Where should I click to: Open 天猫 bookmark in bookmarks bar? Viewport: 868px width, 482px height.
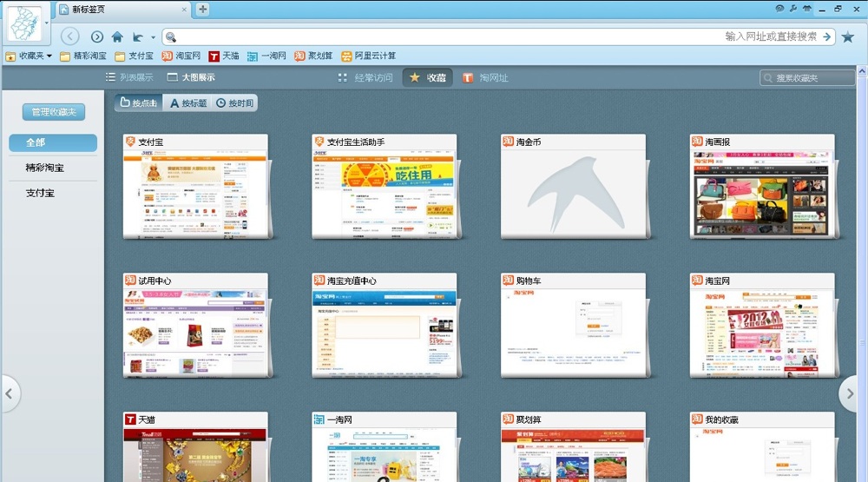[224, 56]
